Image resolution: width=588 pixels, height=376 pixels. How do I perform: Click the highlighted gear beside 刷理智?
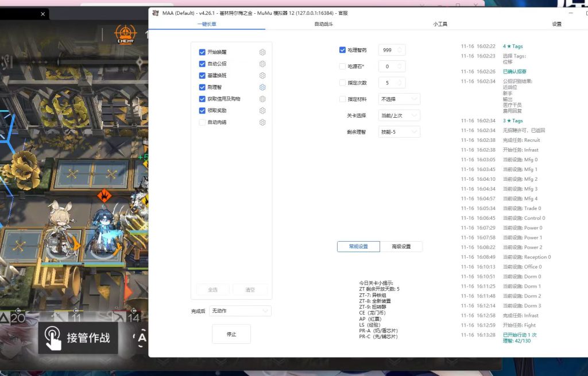(262, 87)
